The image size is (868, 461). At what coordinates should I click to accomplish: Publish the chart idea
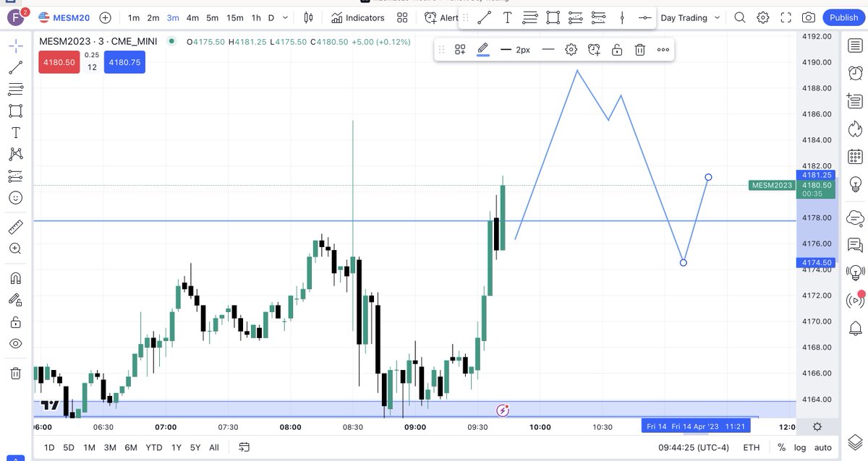(x=843, y=17)
